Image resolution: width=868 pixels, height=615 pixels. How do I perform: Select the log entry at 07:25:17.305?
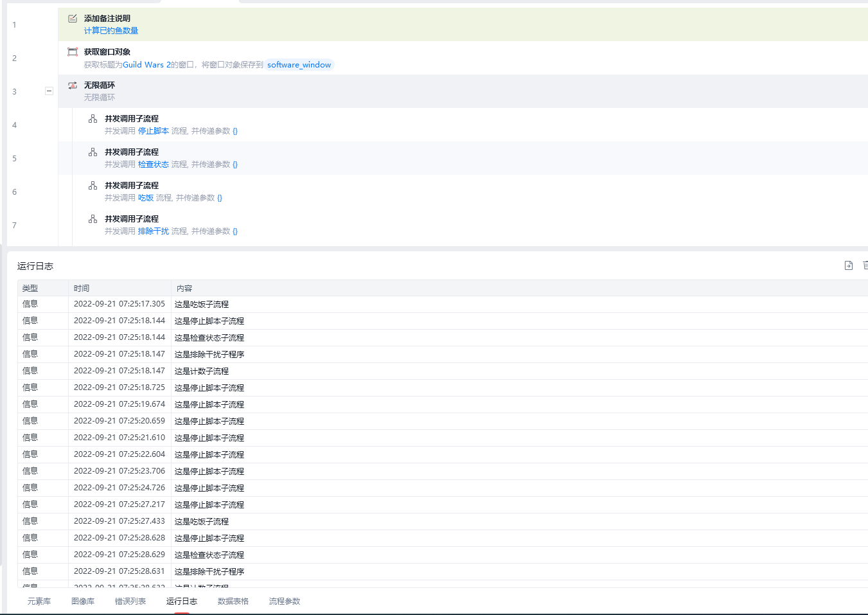tap(443, 305)
